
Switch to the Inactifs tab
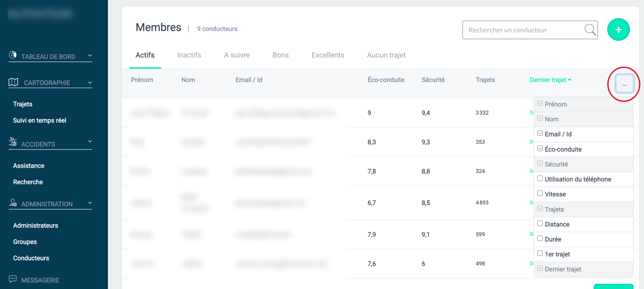pos(189,55)
